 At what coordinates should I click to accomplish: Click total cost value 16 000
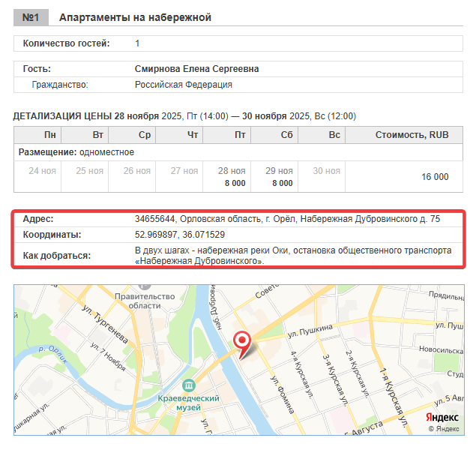point(435,177)
